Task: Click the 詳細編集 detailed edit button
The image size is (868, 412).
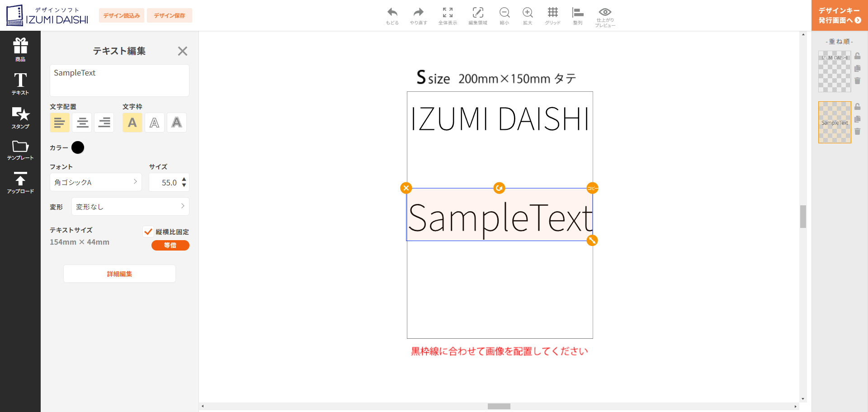Action: coord(119,274)
